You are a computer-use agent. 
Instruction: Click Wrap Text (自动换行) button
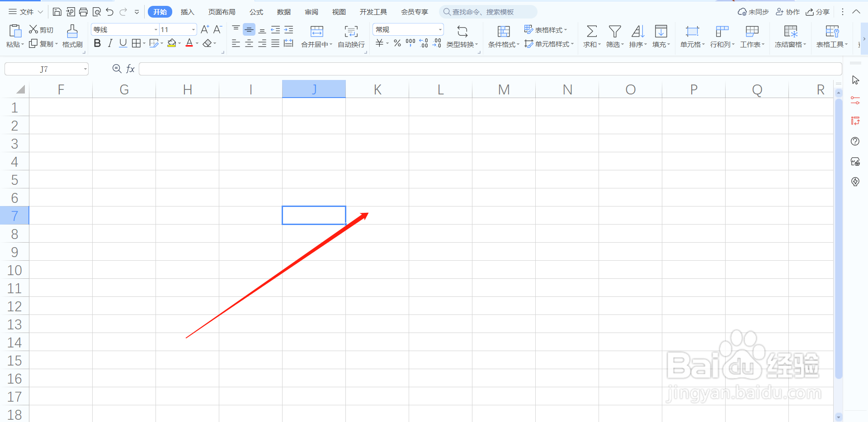[351, 36]
